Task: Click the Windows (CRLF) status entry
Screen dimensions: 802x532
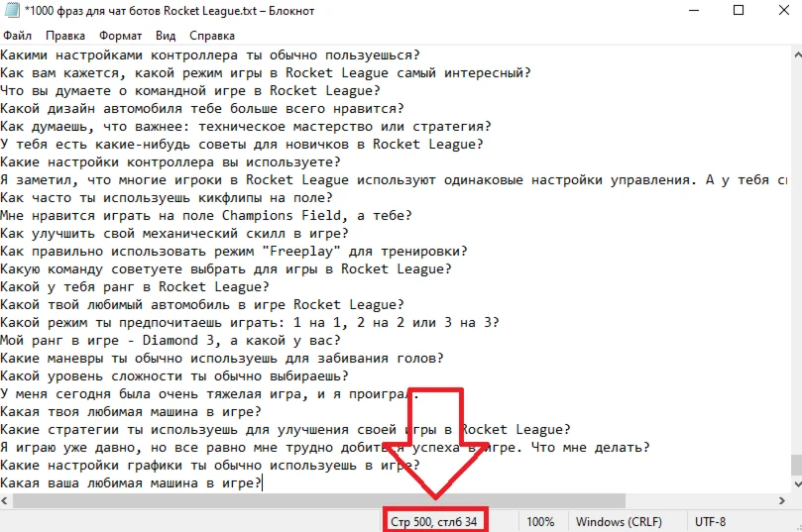Action: coord(619,522)
